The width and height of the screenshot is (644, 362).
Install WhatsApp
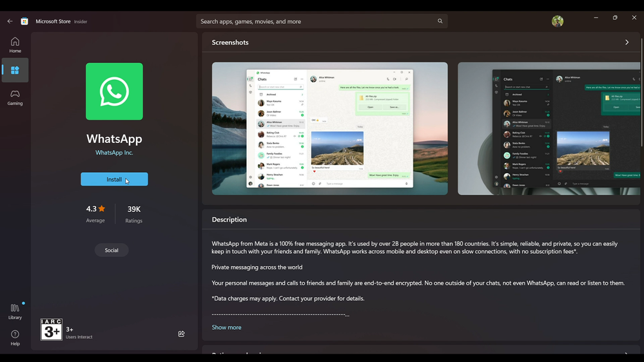click(x=114, y=179)
